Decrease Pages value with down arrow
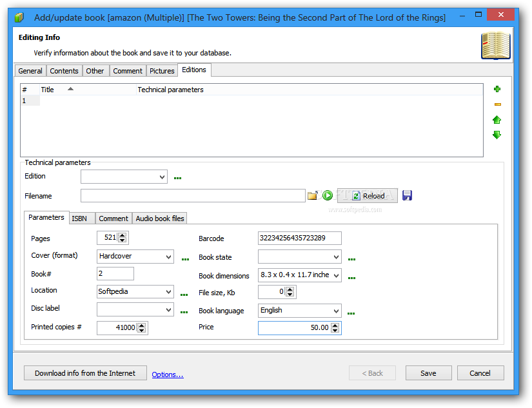 (x=123, y=240)
